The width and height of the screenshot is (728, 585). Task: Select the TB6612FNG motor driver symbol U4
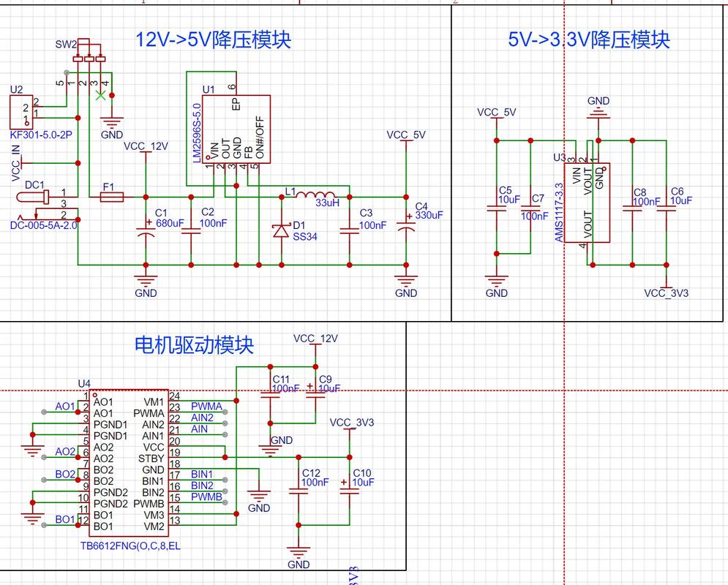tap(128, 461)
